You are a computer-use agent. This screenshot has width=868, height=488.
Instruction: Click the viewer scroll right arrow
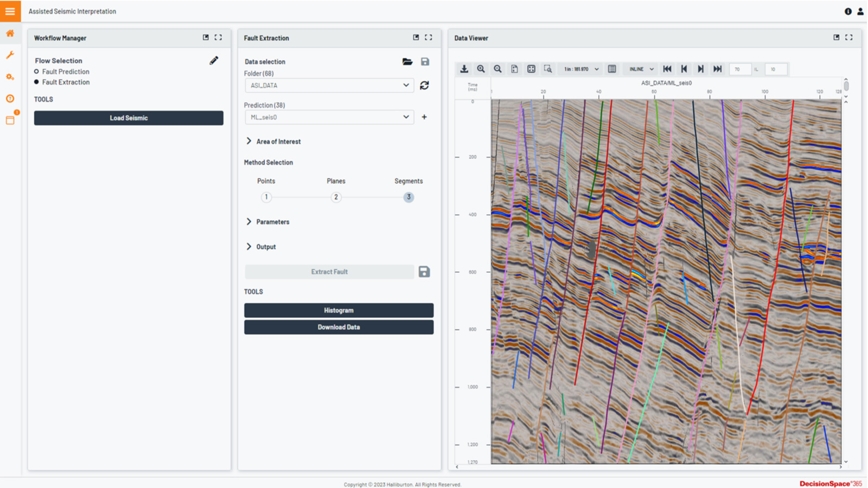[x=841, y=466]
